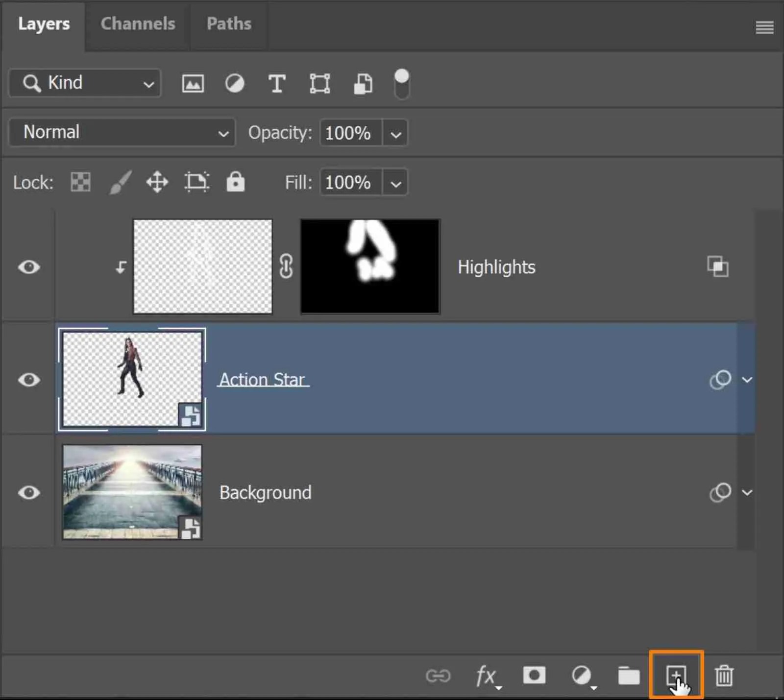Toggle the layer filtering switch
Viewport: 784px width, 700px height.
coord(401,83)
